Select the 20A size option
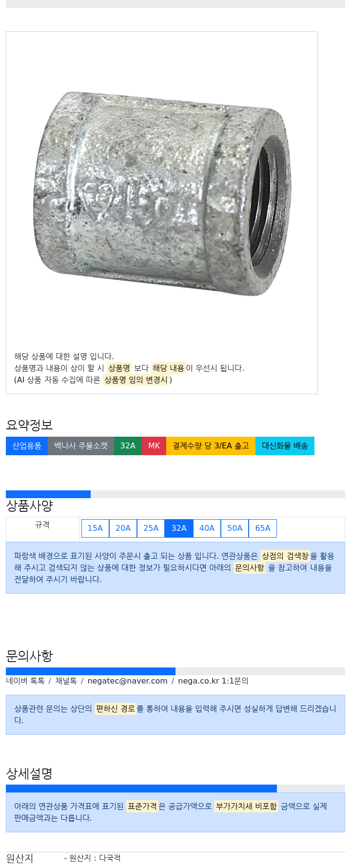Image resolution: width=351 pixels, height=868 pixels. click(123, 528)
